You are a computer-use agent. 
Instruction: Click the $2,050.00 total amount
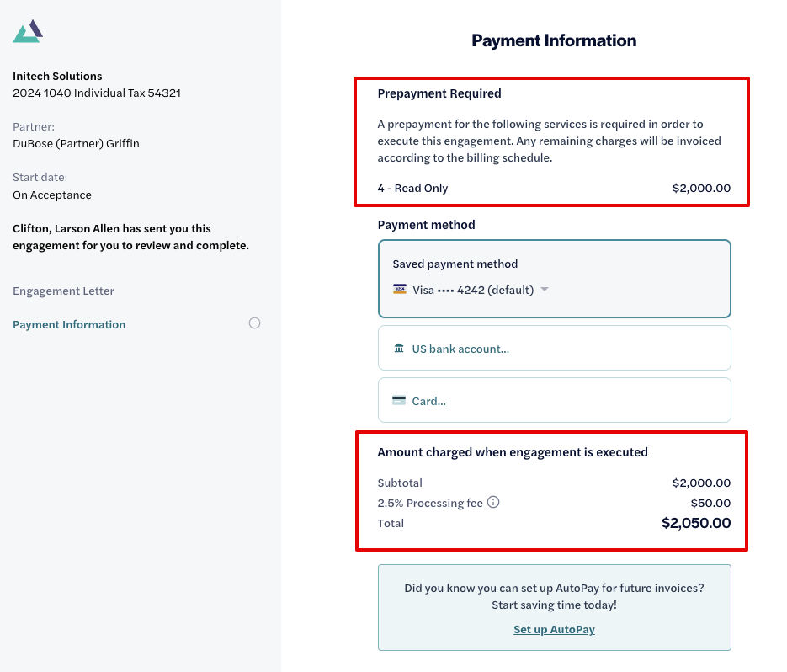696,523
